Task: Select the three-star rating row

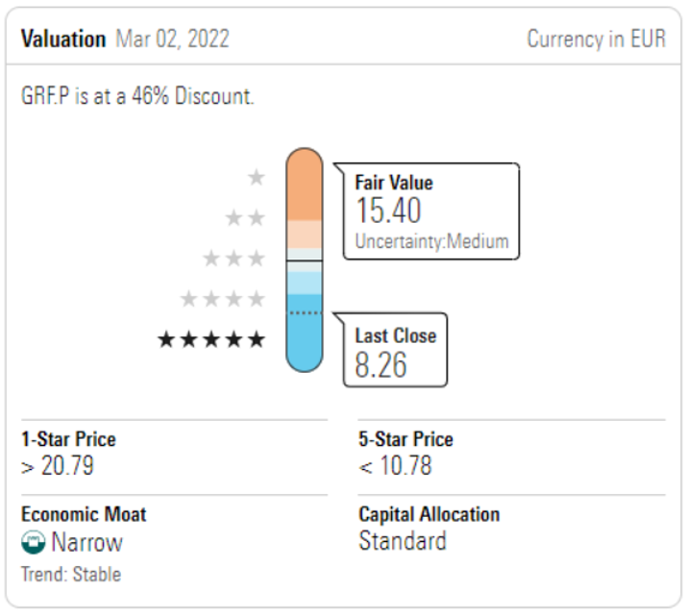Action: [234, 259]
